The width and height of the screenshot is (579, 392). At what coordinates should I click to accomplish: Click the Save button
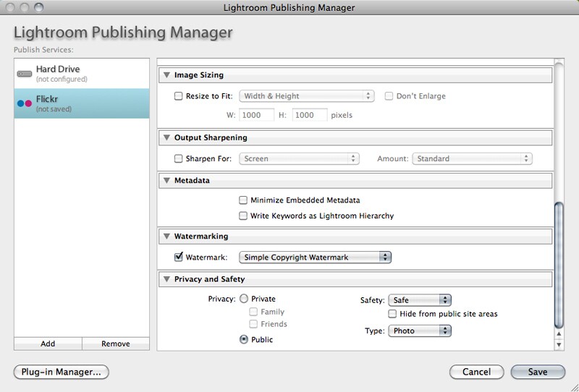[x=538, y=372]
